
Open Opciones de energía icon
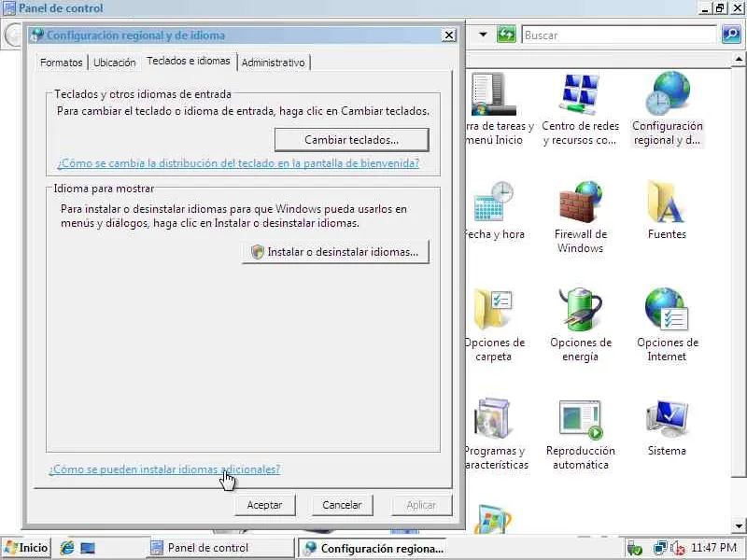(x=581, y=326)
